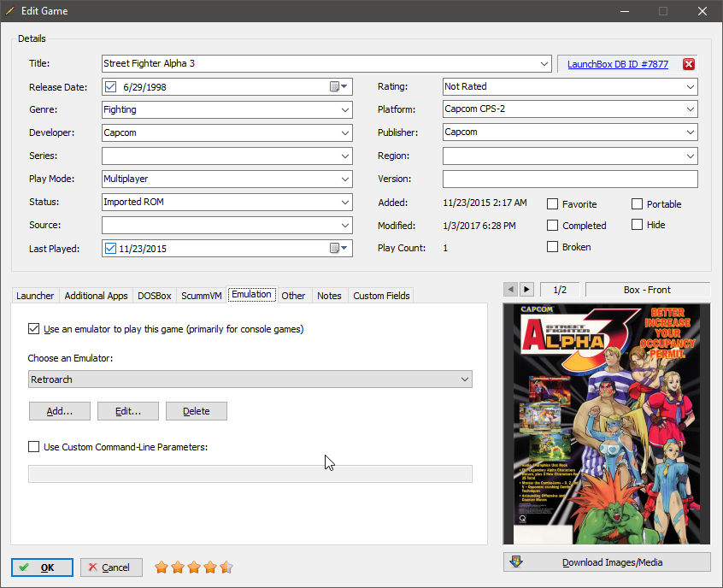Expand the Platform dropdown
723x588 pixels.
click(691, 109)
